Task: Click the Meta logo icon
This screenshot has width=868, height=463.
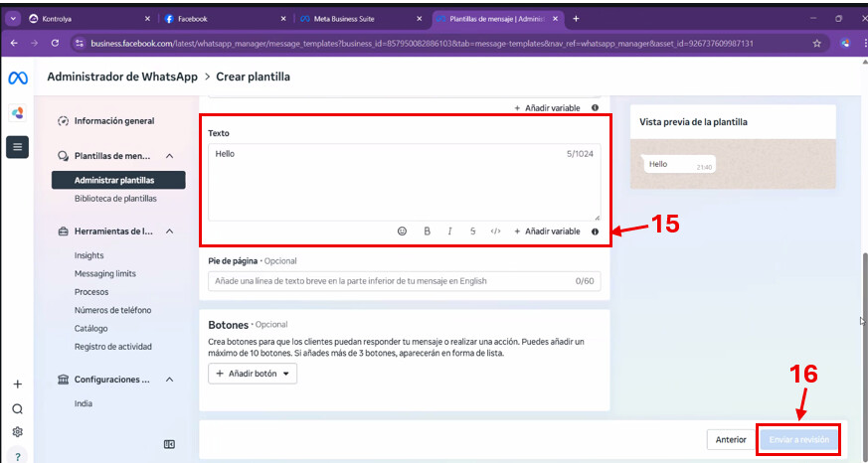Action: pos(17,78)
